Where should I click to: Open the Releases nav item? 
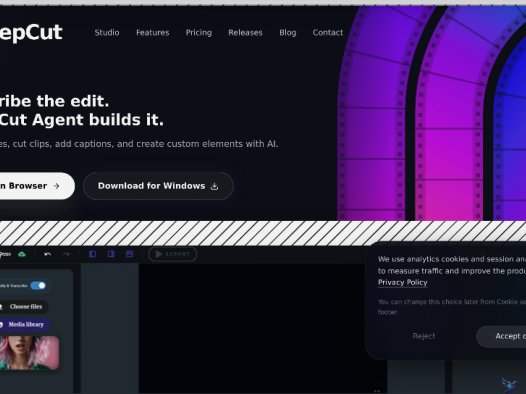245,33
